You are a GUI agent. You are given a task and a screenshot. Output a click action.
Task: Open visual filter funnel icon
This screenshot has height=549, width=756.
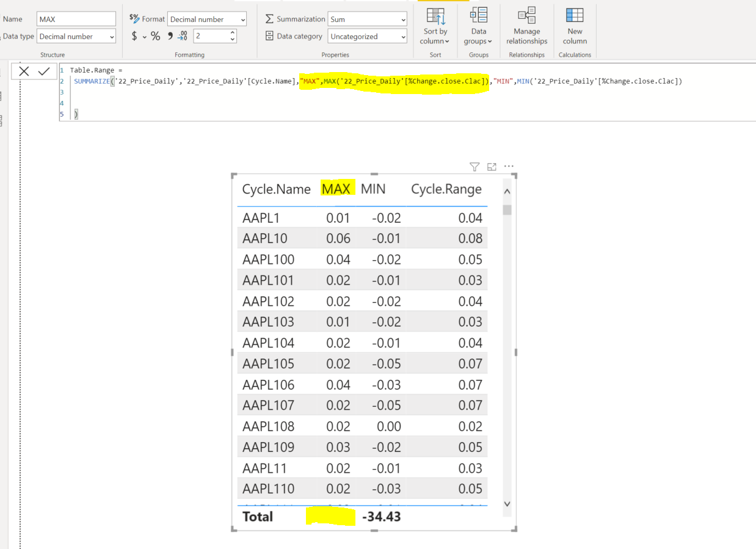(x=474, y=167)
